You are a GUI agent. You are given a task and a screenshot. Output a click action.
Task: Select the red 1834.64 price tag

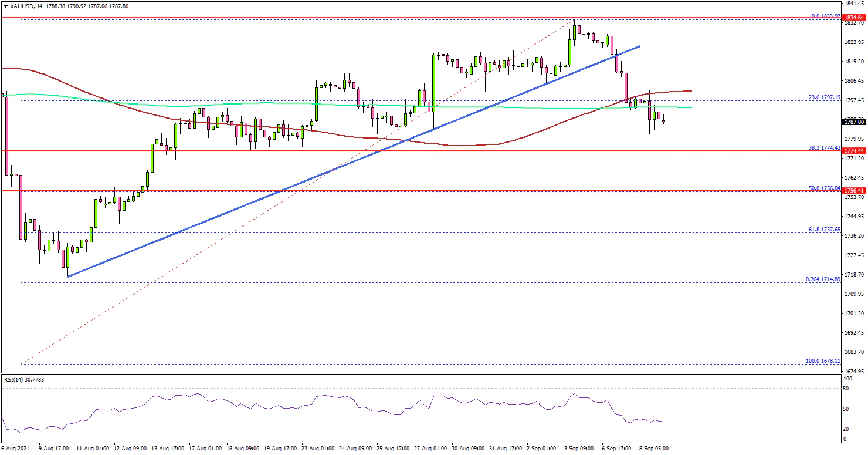pyautogui.click(x=854, y=18)
